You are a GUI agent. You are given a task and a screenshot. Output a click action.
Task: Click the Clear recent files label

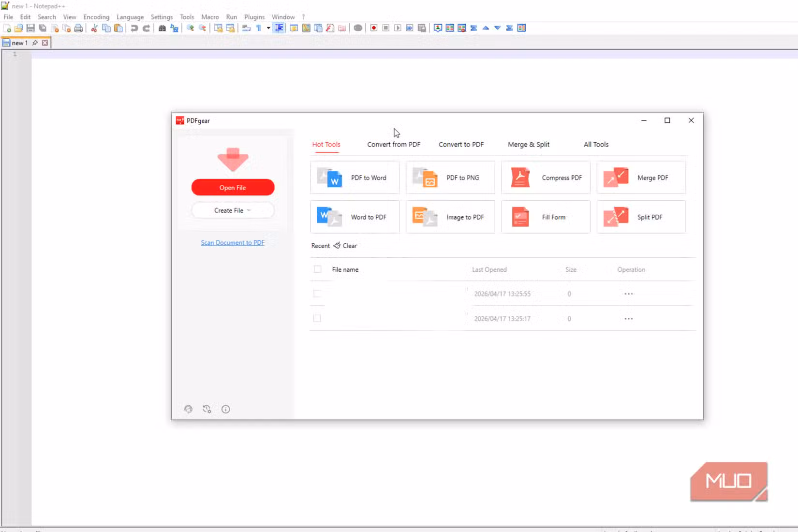click(x=350, y=246)
